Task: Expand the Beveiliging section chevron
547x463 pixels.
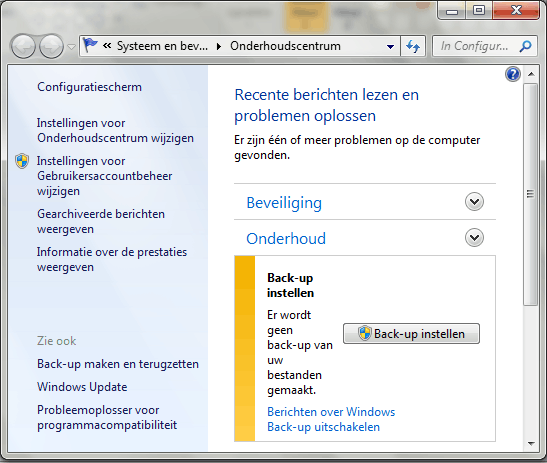Action: [x=474, y=202]
